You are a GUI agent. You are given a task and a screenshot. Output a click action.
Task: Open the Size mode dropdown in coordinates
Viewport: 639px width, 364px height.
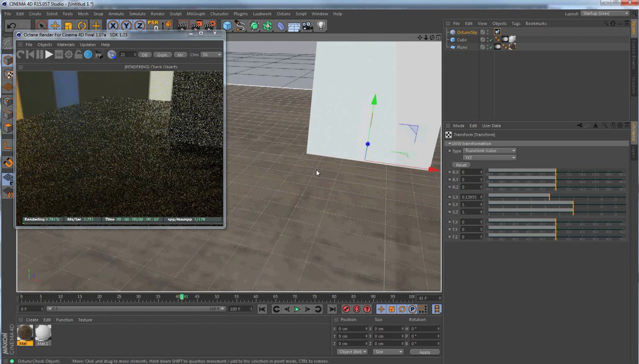[x=388, y=352]
